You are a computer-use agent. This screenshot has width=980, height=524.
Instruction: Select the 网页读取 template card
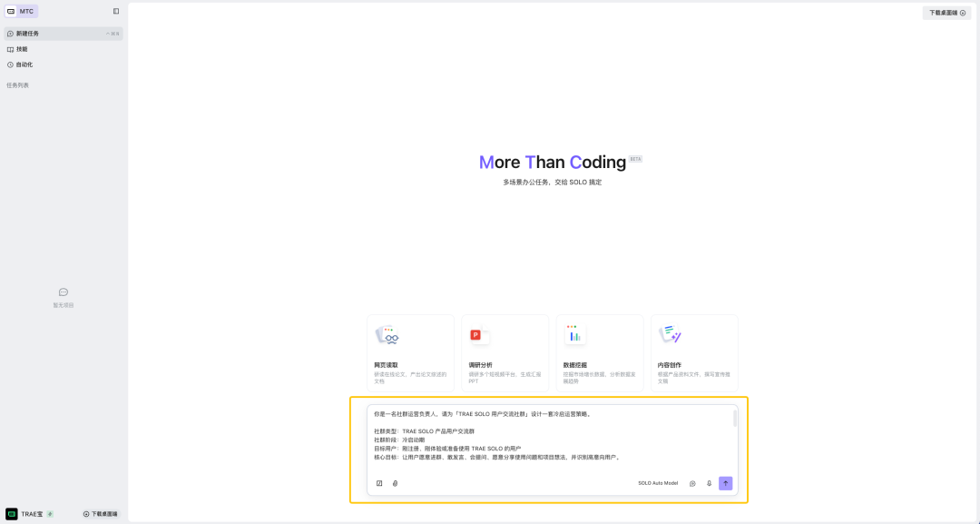coord(411,353)
